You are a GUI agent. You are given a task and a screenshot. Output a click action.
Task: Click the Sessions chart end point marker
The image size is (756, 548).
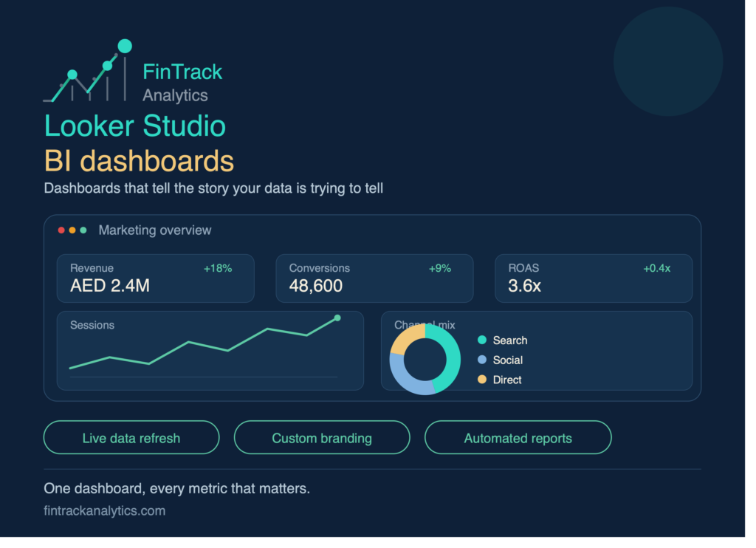tap(337, 318)
